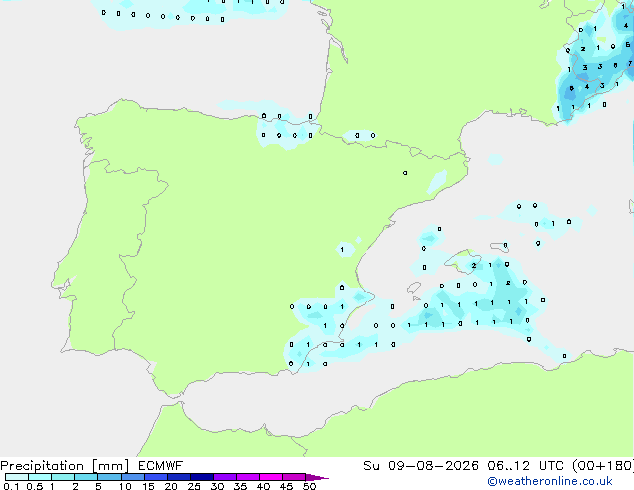The height and width of the screenshot is (490, 634).
Task: Click the 5–10 mm legend swatch
Action: [x=109, y=477]
